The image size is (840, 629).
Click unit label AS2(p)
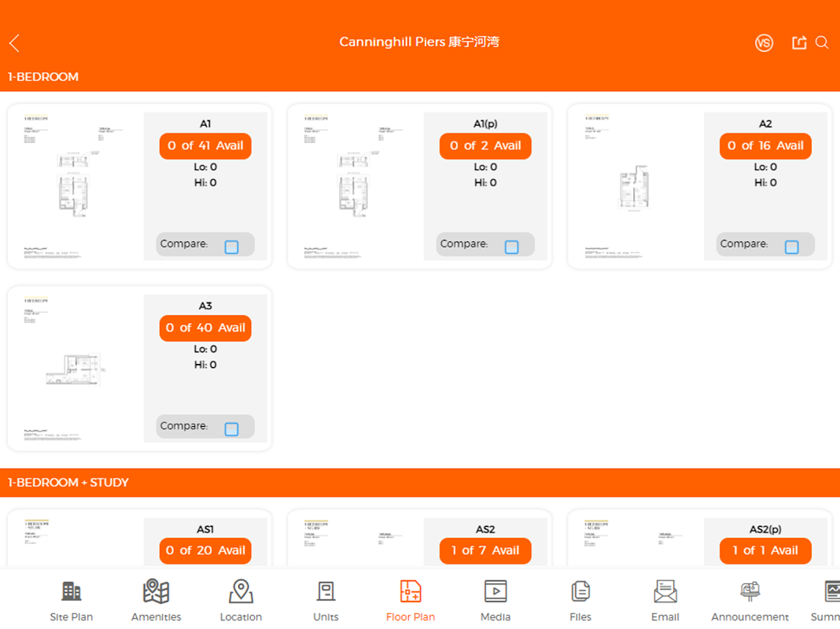[765, 529]
